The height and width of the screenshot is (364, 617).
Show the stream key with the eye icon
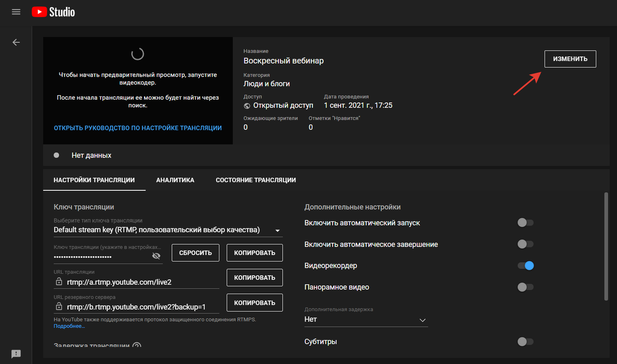pyautogui.click(x=156, y=256)
